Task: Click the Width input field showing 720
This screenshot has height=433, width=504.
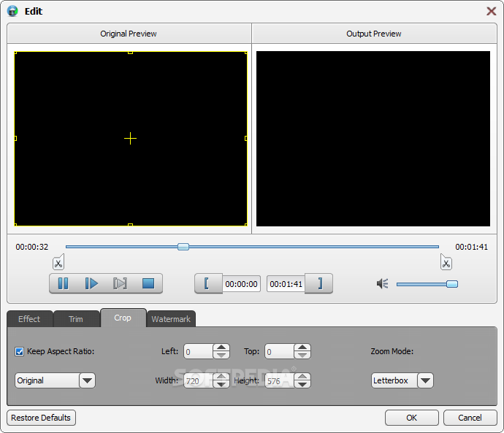Action: tap(199, 380)
